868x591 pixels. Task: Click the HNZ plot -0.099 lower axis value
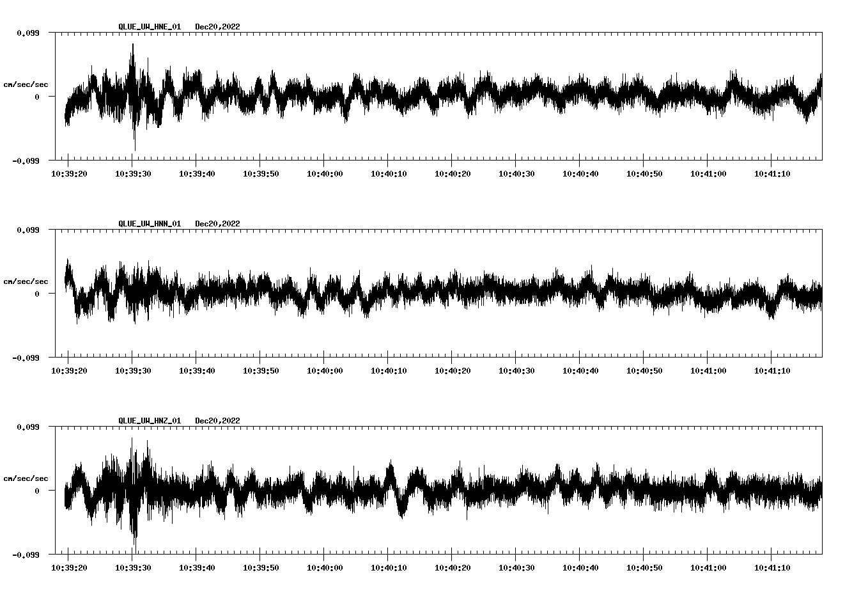click(26, 555)
